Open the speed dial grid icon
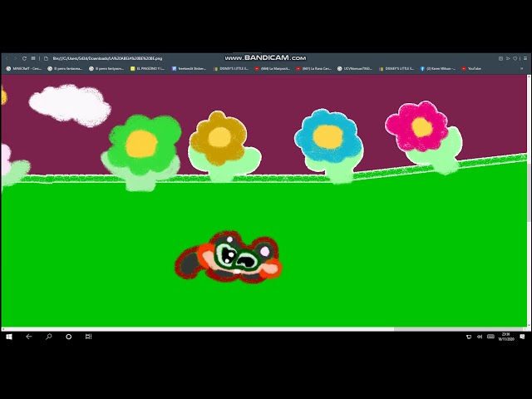 (x=33, y=58)
